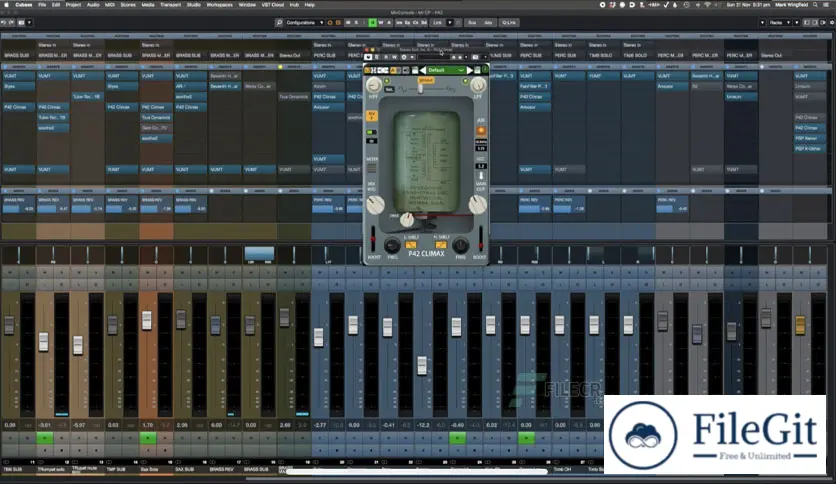The image size is (836, 484).
Task: Click the next preset arrow in P42 Climax
Action: (469, 70)
